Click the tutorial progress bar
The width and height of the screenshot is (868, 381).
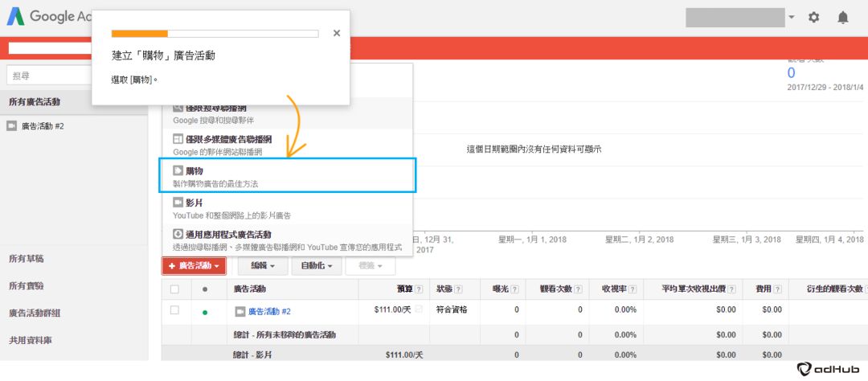coord(215,34)
